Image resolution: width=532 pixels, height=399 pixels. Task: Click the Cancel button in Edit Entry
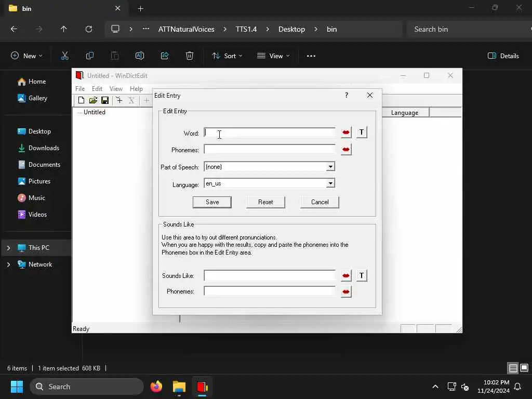(320, 202)
